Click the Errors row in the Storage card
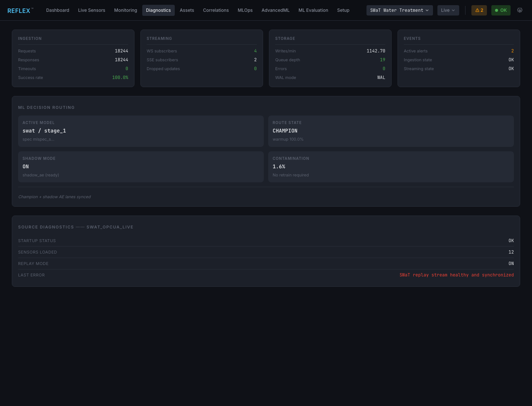Image resolution: width=532 pixels, height=406 pixels. pos(330,69)
